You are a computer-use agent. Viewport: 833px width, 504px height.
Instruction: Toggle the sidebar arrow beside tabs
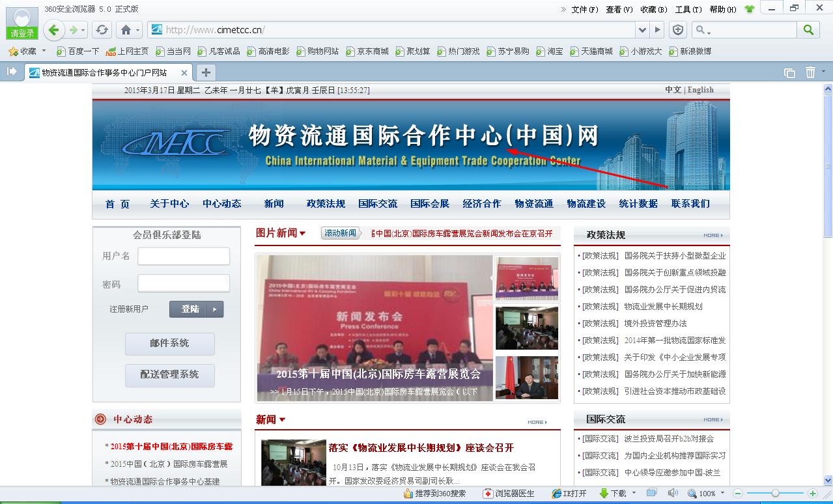pos(11,72)
